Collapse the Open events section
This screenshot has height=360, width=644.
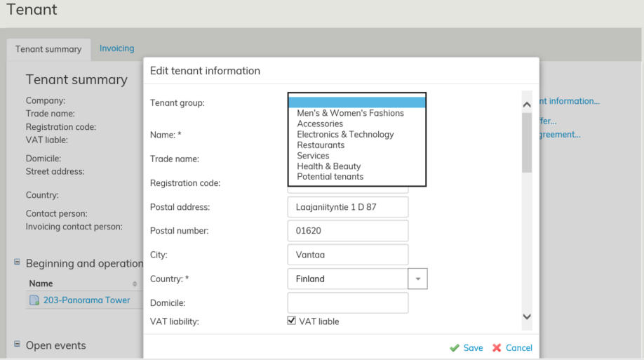17,344
